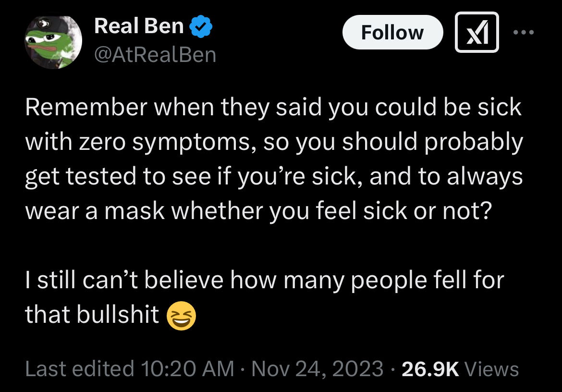Viewport: 562px width, 392px height.
Task: Click the I still can't believe line
Action: [264, 280]
